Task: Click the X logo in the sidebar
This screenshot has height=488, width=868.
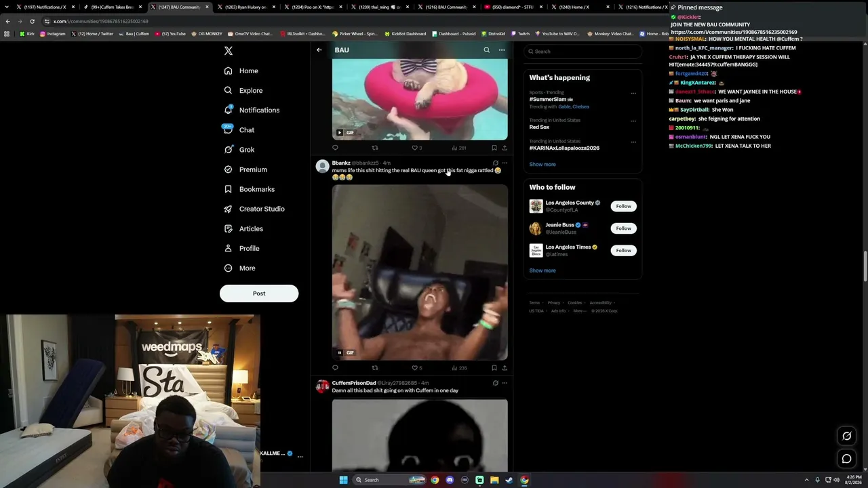Action: [229, 51]
